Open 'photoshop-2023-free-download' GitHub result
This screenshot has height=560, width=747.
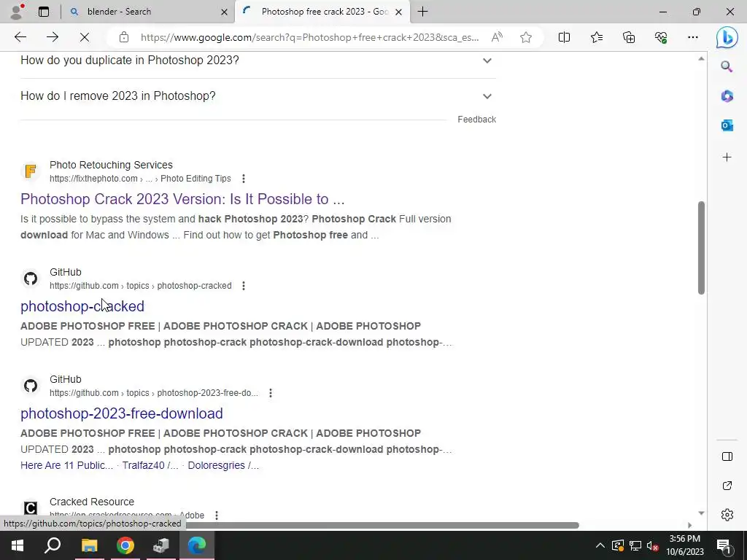coord(122,413)
